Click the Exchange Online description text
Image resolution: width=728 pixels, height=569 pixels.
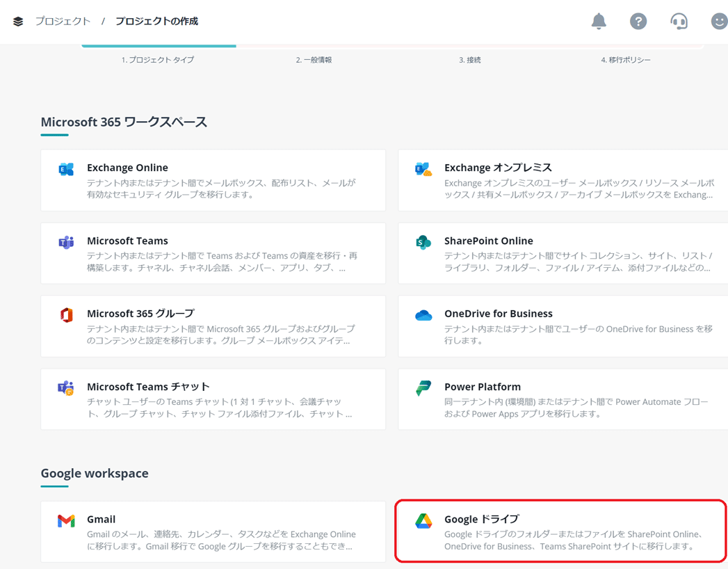tap(222, 189)
